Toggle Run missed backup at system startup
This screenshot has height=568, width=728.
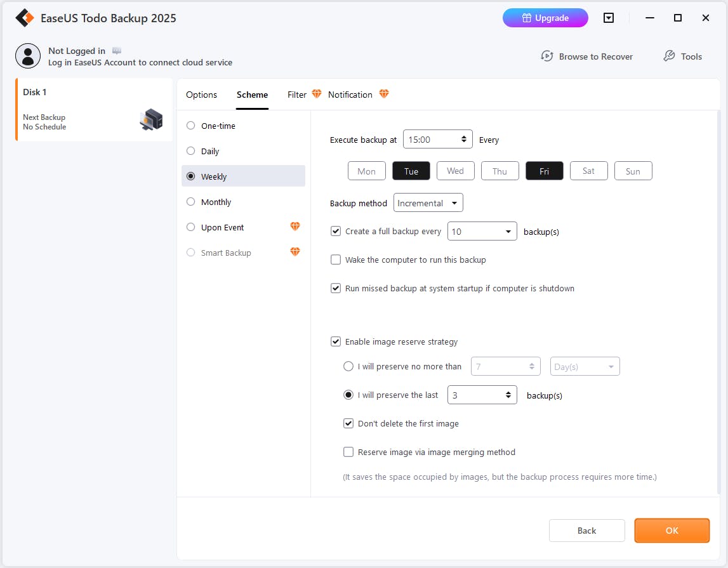click(x=336, y=288)
